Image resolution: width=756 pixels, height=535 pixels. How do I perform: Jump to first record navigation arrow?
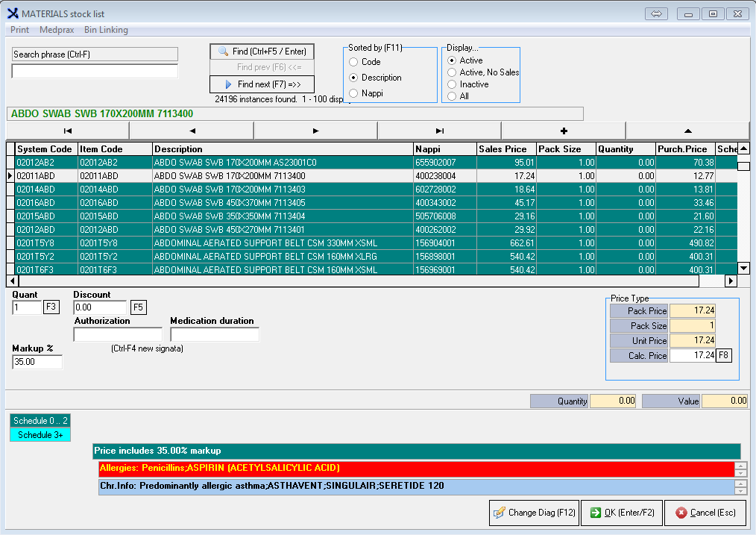click(x=68, y=131)
